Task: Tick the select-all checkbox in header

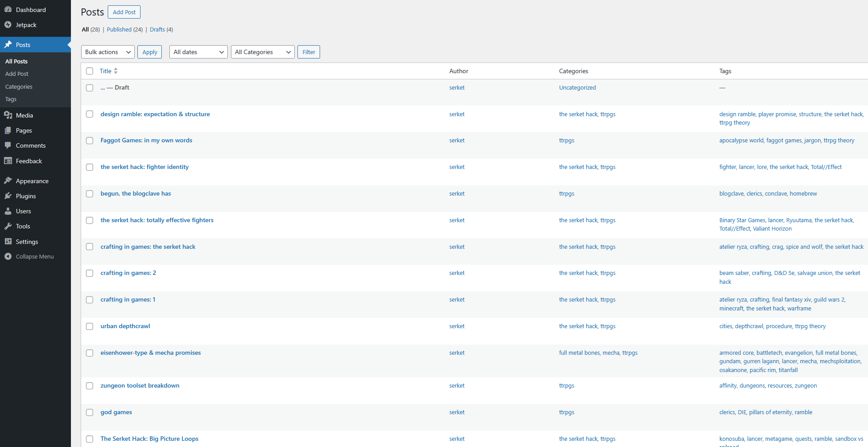Action: pyautogui.click(x=90, y=71)
